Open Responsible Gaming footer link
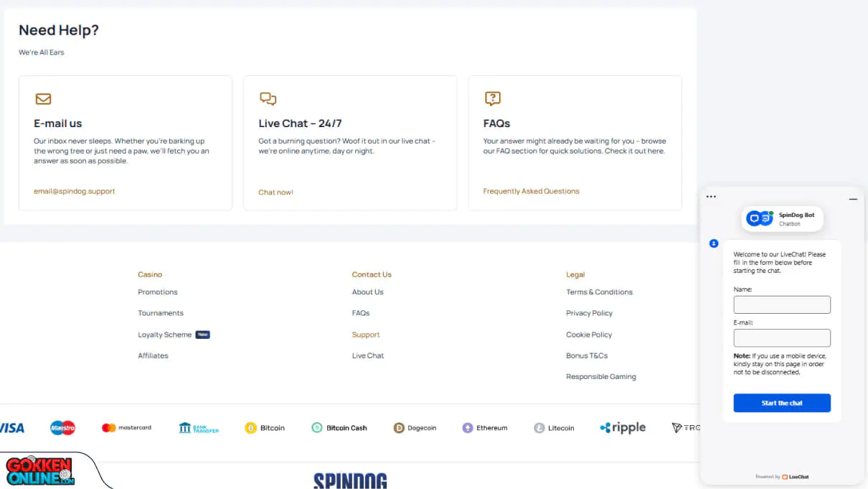868x489 pixels. [x=600, y=377]
